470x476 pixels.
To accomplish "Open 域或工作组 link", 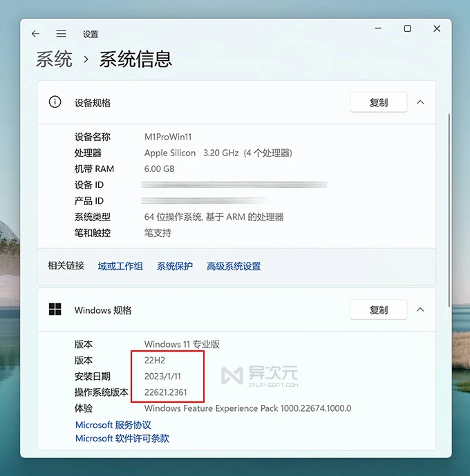I will (x=120, y=266).
